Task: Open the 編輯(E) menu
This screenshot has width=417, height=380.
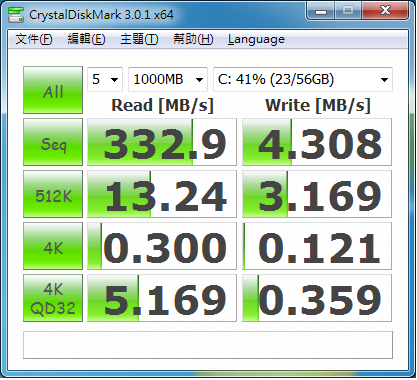Action: tap(86, 39)
